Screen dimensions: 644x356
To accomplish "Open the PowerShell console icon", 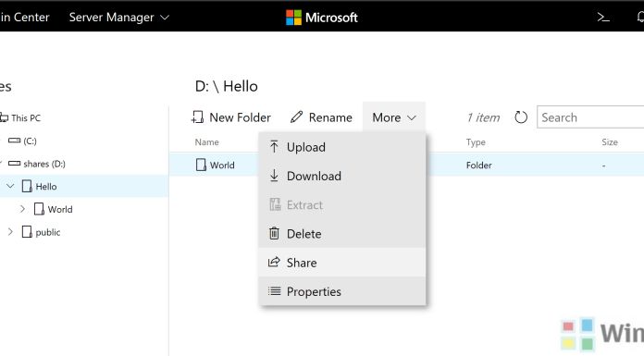I will tap(603, 18).
